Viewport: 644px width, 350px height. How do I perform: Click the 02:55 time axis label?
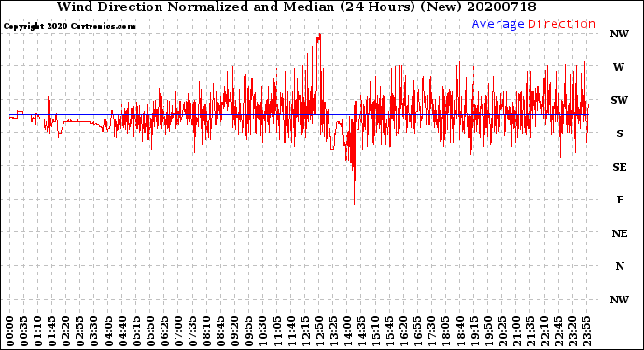[x=80, y=331]
